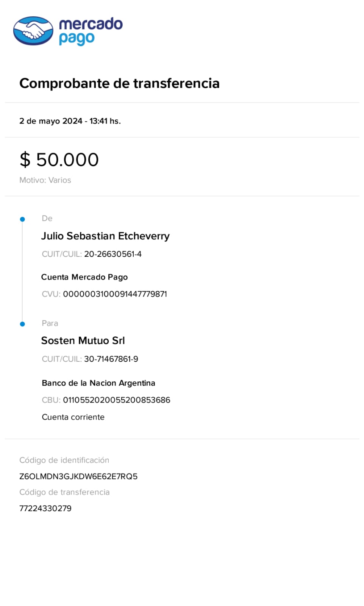Viewport: 364px width, 606px height.
Task: Click Banco de la Nacion Argentina
Action: tap(98, 383)
